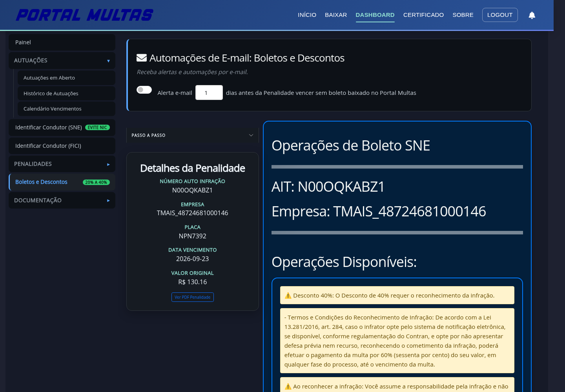The width and height of the screenshot is (565, 392).
Task: Click the Detalhes da Penalidade title
Action: click(193, 168)
